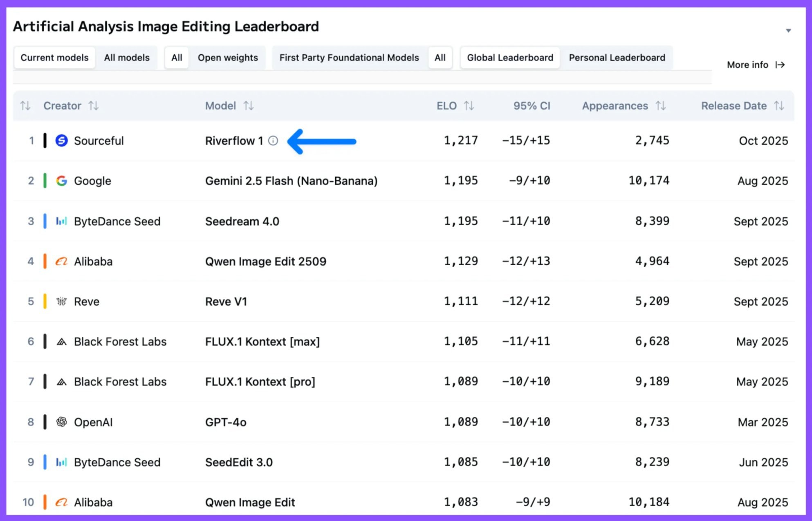Sort the Model column using its arrows
This screenshot has height=521, width=812.
coord(249,106)
